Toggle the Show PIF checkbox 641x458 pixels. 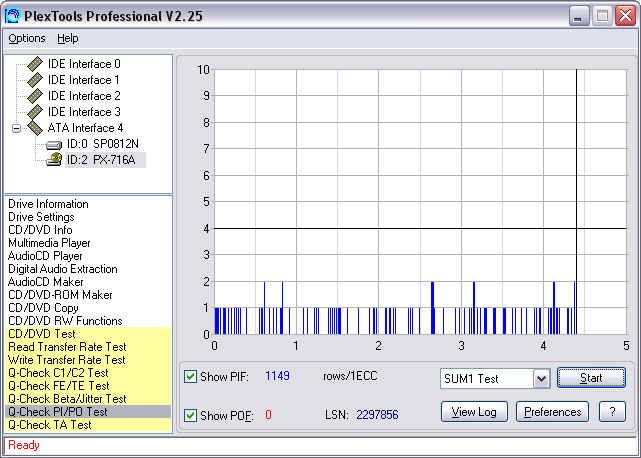(x=190, y=376)
